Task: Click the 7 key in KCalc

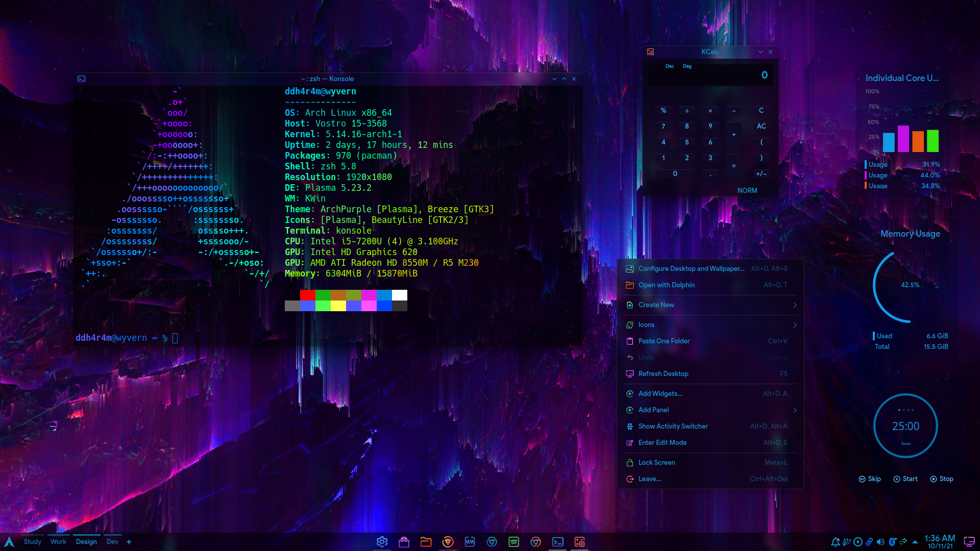Action: click(663, 126)
